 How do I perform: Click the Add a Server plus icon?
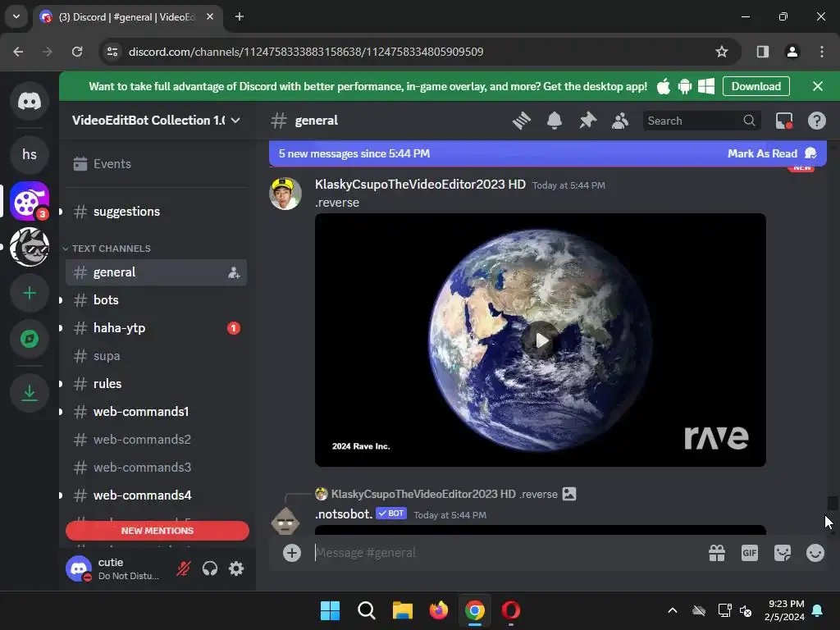[x=30, y=293]
